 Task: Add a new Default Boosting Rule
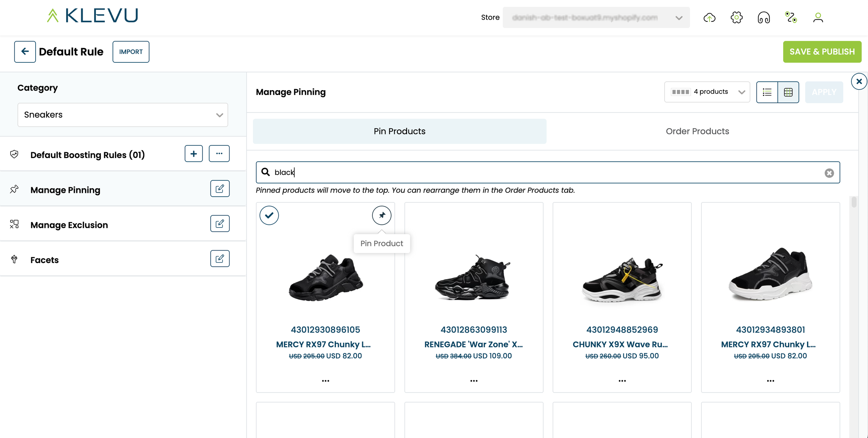coord(194,154)
